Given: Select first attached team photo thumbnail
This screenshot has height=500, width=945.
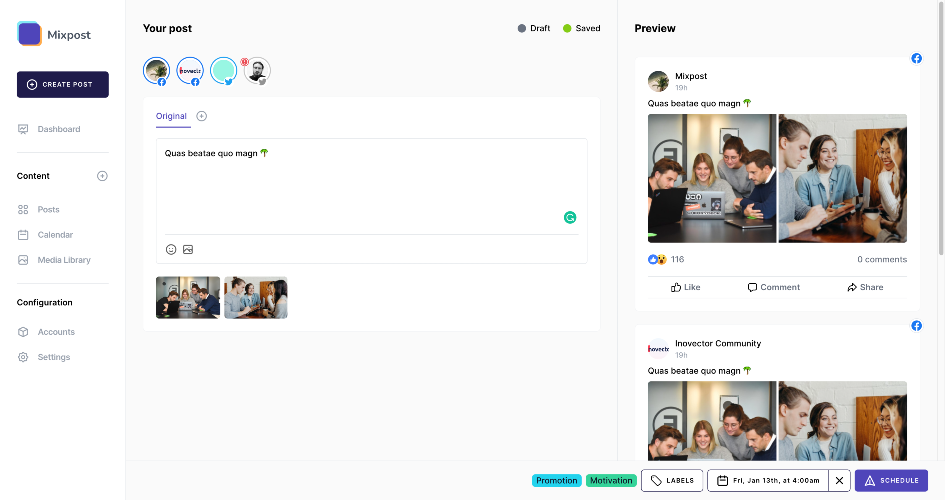Looking at the screenshot, I should click(188, 298).
